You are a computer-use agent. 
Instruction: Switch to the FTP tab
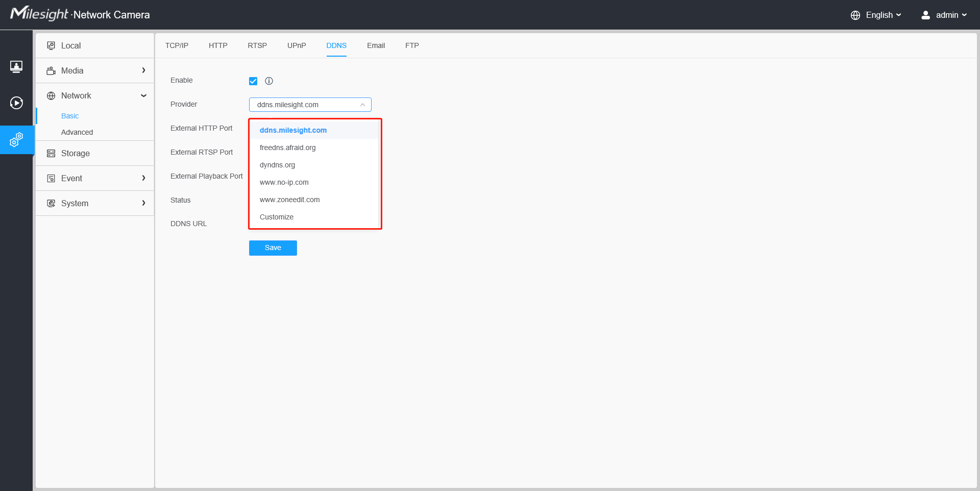[412, 45]
